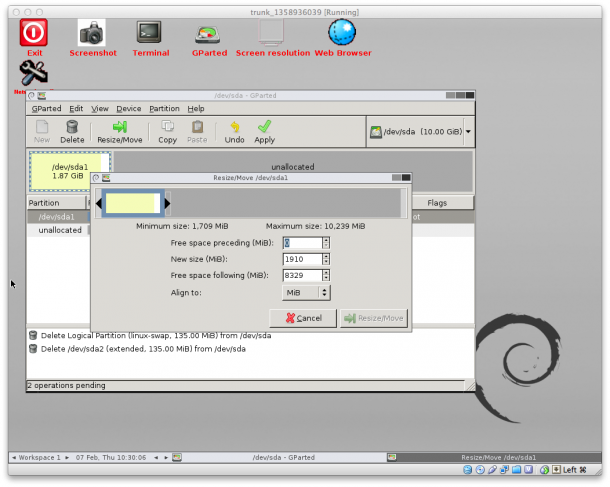
Task: Click the Partition column header
Action: click(x=56, y=203)
